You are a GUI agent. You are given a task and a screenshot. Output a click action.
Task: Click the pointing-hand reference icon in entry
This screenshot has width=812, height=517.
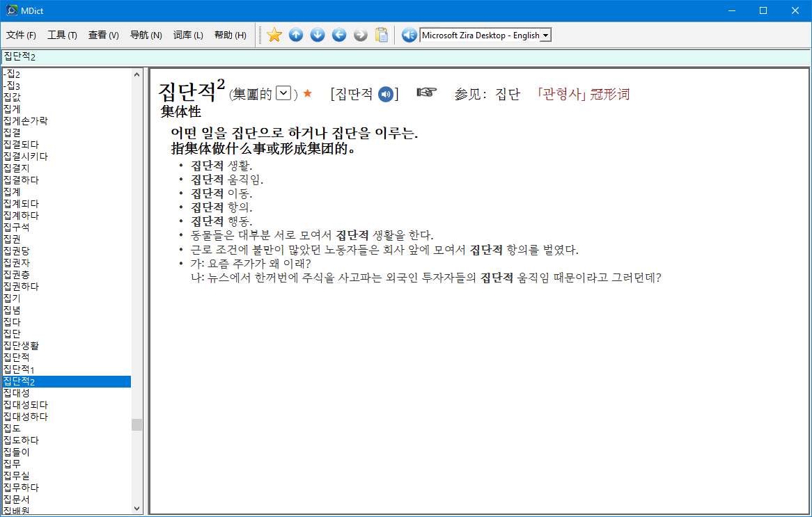pos(427,93)
